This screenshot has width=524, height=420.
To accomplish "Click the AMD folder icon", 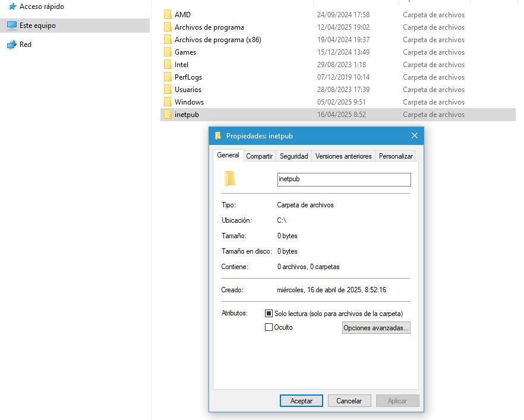I will (168, 14).
